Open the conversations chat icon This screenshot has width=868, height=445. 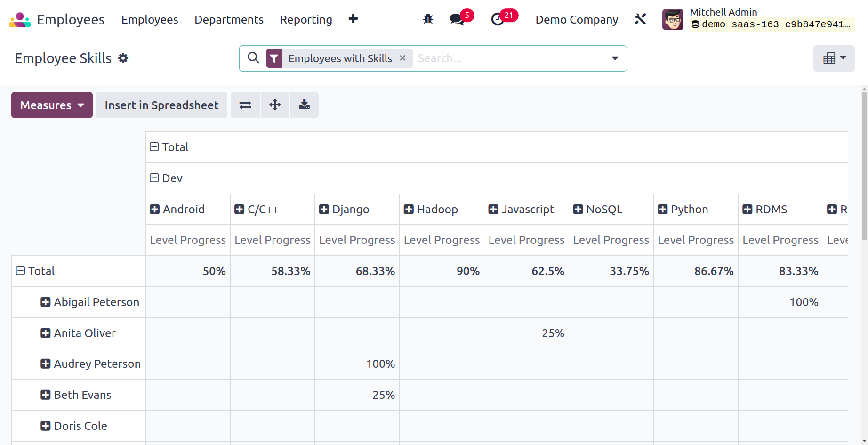pyautogui.click(x=457, y=19)
